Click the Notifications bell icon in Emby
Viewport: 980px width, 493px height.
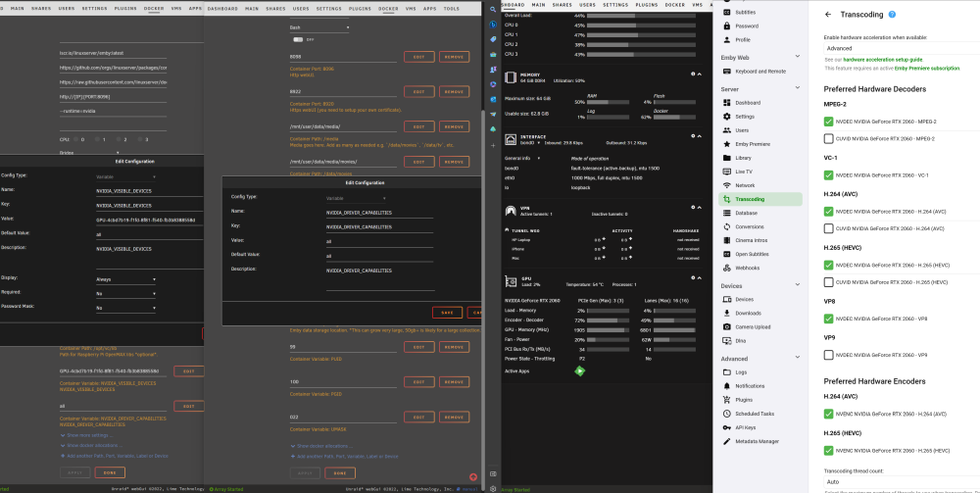[x=726, y=386]
